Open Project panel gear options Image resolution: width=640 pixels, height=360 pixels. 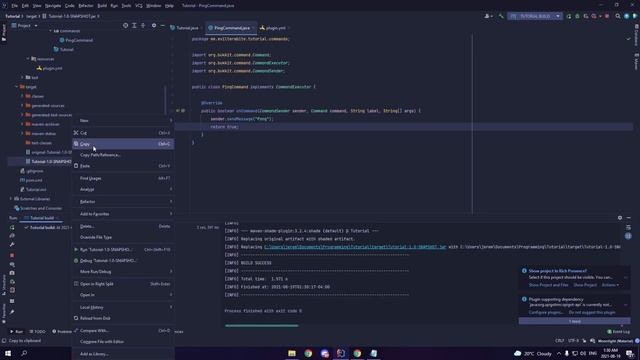click(154, 25)
